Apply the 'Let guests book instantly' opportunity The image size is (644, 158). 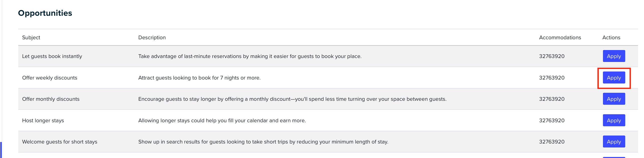(x=614, y=56)
